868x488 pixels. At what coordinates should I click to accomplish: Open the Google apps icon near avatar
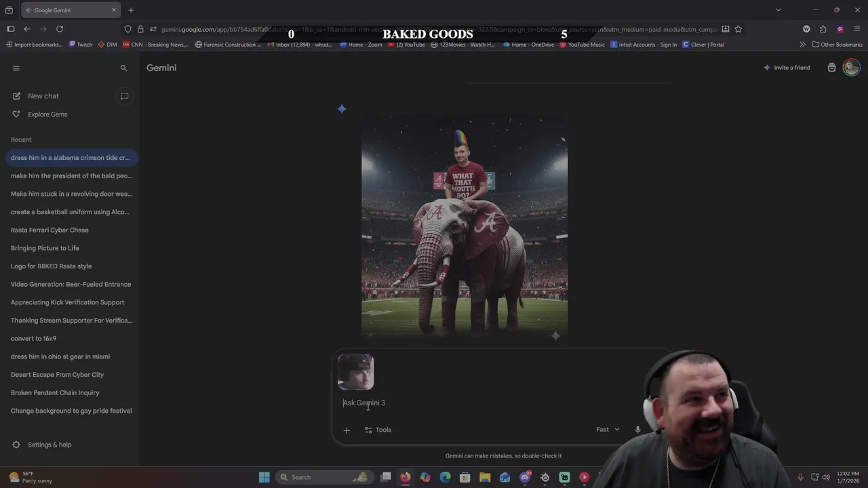pyautogui.click(x=831, y=68)
